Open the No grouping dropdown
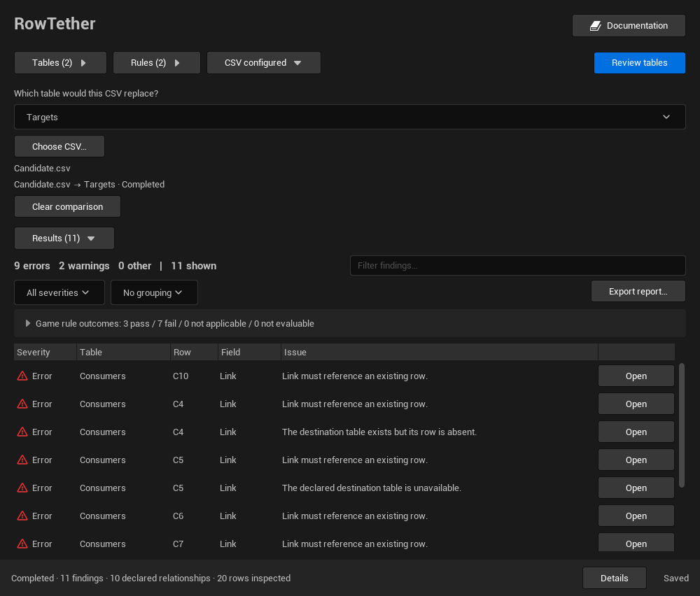The height and width of the screenshot is (596, 700). point(154,292)
